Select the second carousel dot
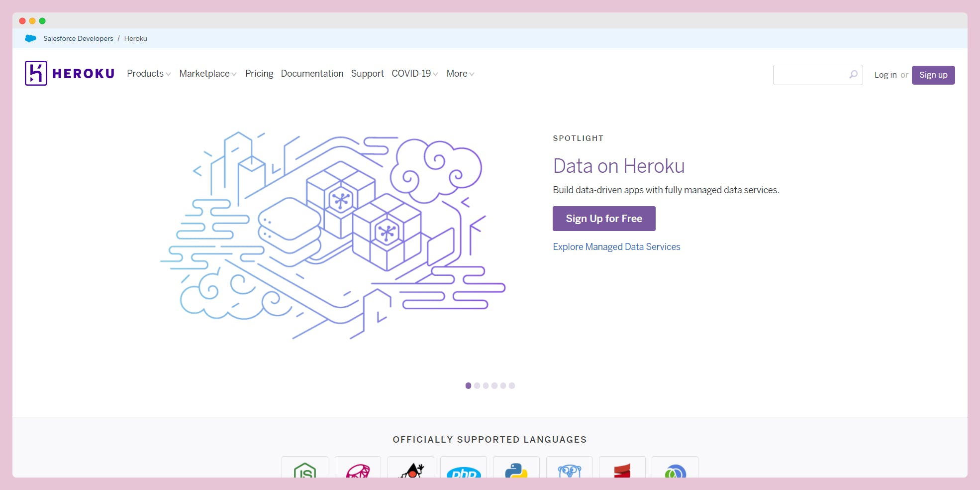980x490 pixels. (477, 385)
